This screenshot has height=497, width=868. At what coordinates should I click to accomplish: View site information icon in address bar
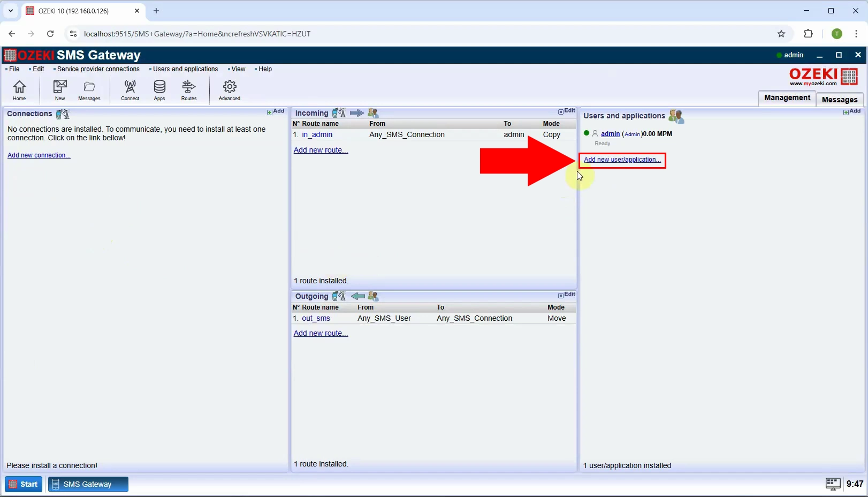click(x=73, y=34)
